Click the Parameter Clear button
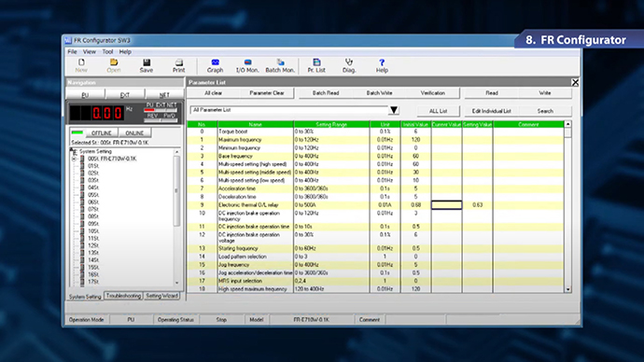The image size is (644, 362). (x=267, y=93)
